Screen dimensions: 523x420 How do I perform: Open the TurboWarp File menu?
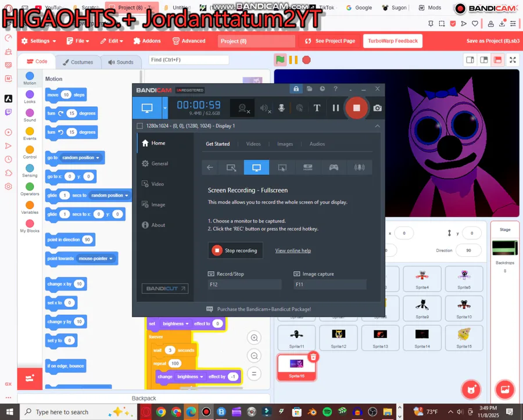[78, 41]
